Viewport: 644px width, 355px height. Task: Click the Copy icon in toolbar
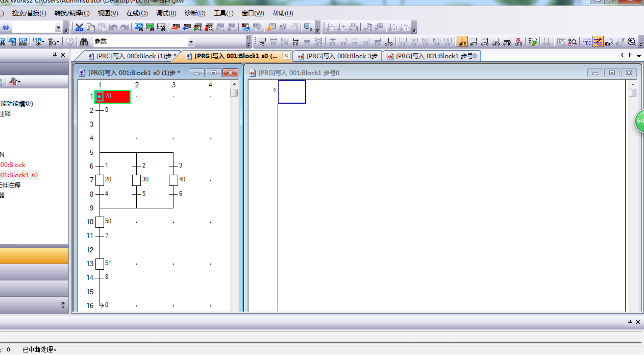pos(91,28)
